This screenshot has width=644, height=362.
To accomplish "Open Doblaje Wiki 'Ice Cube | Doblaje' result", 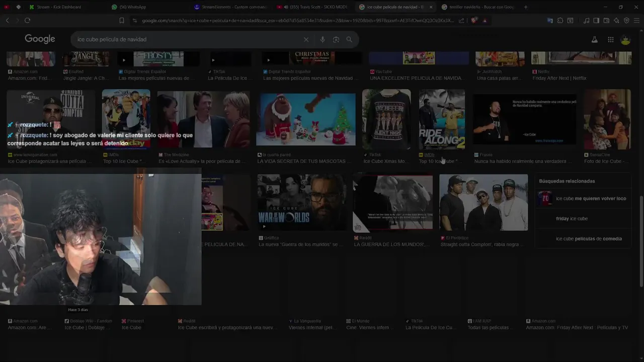I will pyautogui.click(x=88, y=328).
